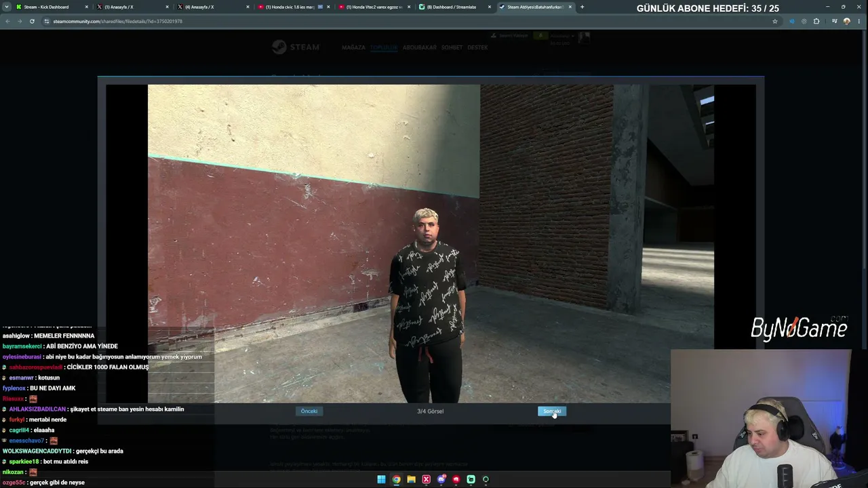Close the (1) Anasayfa / X tab
Image resolution: width=868 pixels, height=488 pixels.
coord(167,7)
